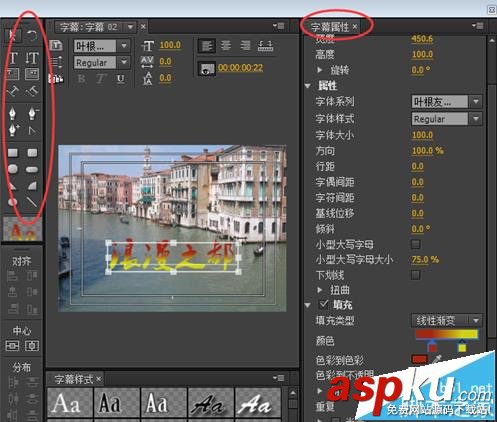Image resolution: width=497 pixels, height=422 pixels.
Task: Toggle Italic text formatting
Action: coord(101,79)
